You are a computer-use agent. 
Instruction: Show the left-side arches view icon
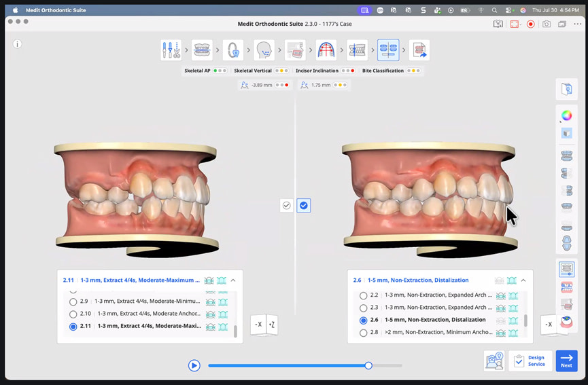pyautogui.click(x=567, y=173)
